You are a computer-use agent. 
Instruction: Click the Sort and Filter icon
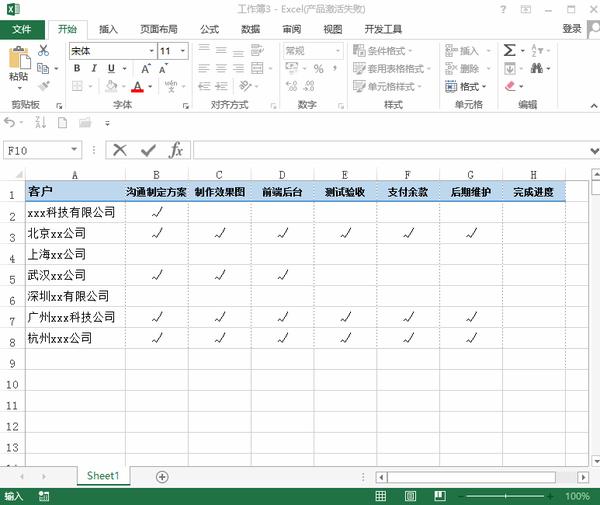(x=537, y=50)
